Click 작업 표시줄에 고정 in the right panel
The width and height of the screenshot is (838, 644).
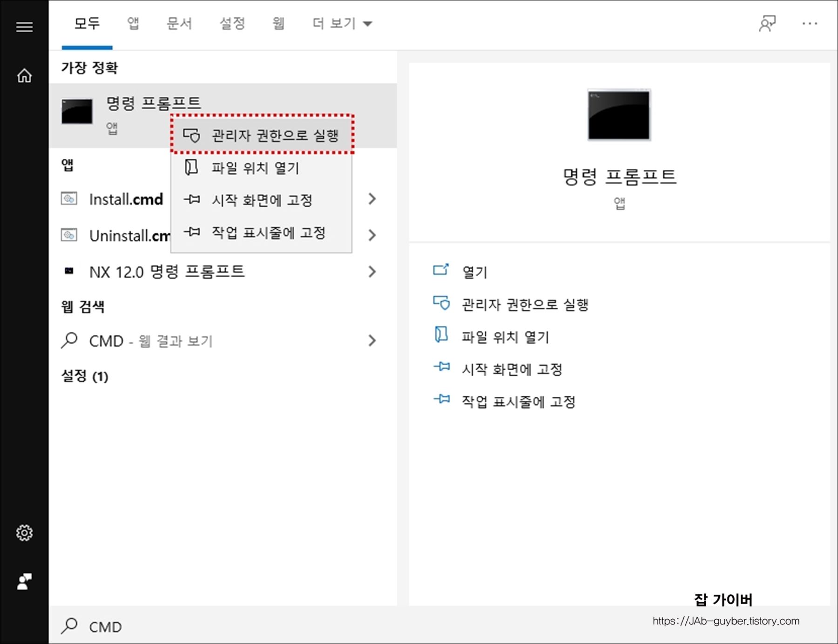click(519, 401)
